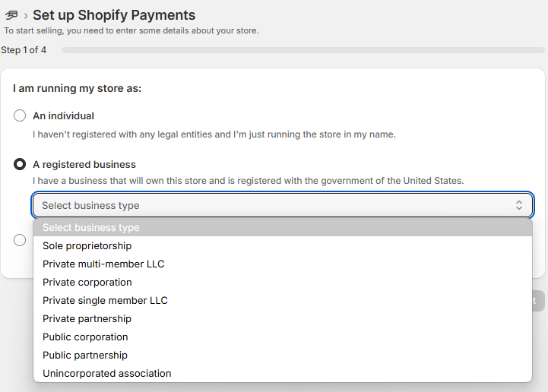
Task: Select the third partially hidden radio option
Action: click(x=20, y=240)
